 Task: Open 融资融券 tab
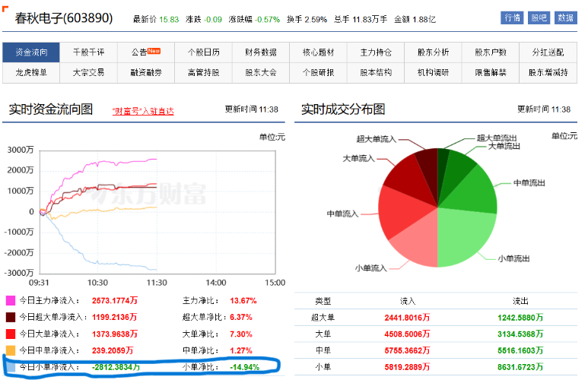(x=146, y=72)
